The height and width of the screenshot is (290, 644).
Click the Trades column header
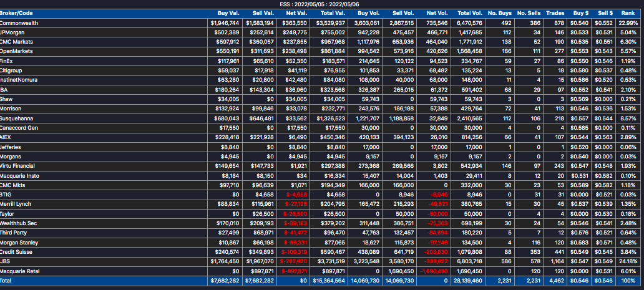(555, 13)
